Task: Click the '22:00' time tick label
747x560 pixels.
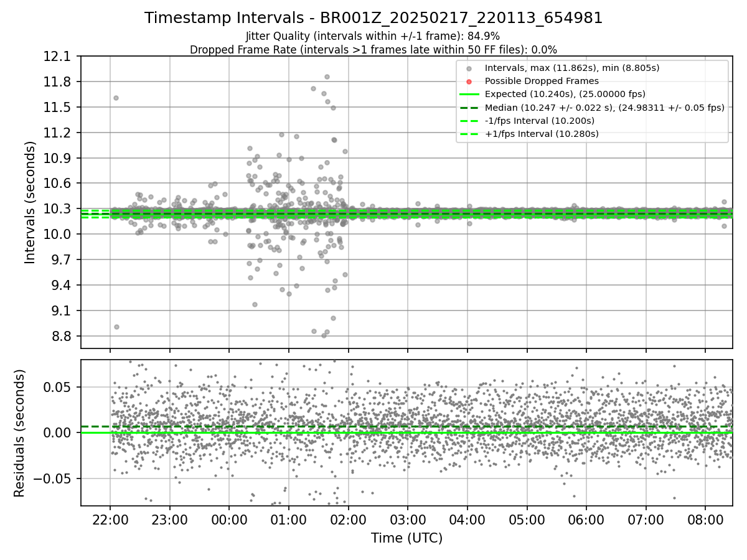Action: coord(110,520)
